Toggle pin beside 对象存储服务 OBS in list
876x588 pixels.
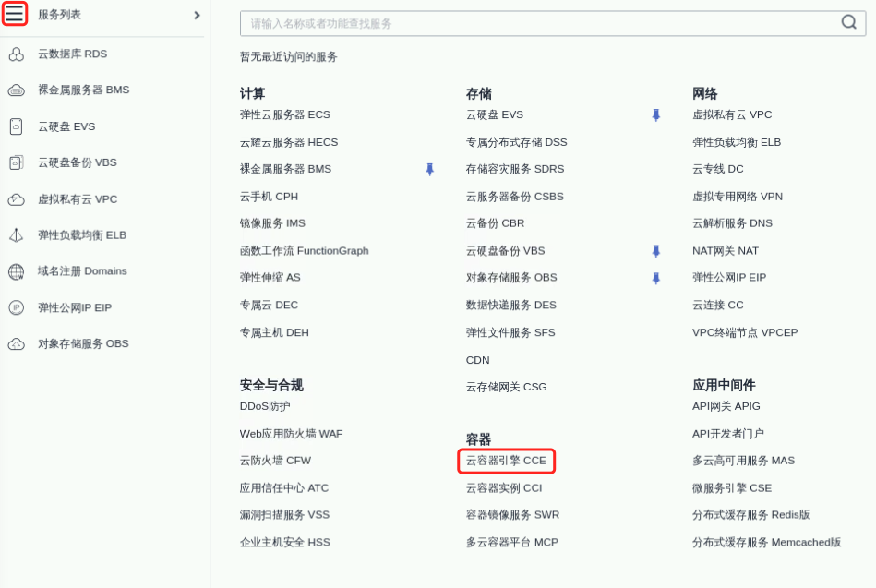click(655, 278)
